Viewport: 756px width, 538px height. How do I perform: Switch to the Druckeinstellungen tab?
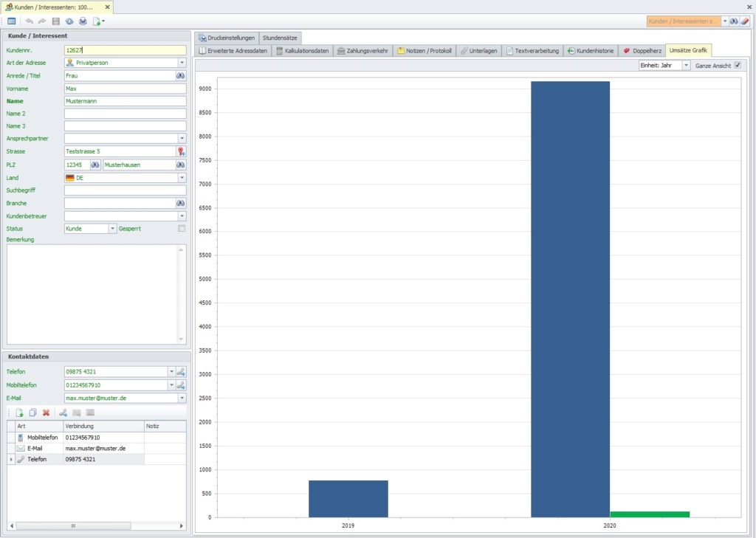pyautogui.click(x=227, y=38)
